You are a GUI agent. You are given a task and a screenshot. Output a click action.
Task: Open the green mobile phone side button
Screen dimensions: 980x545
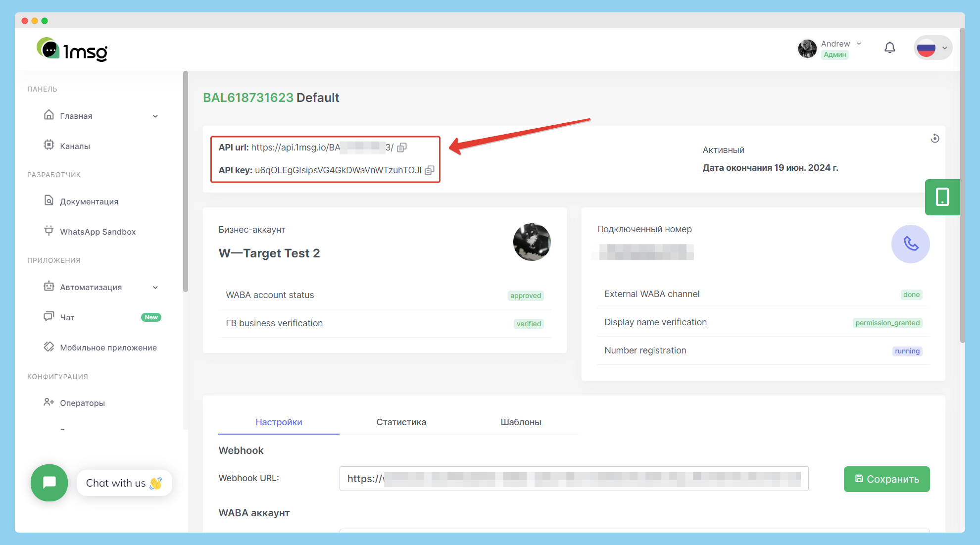pos(942,197)
